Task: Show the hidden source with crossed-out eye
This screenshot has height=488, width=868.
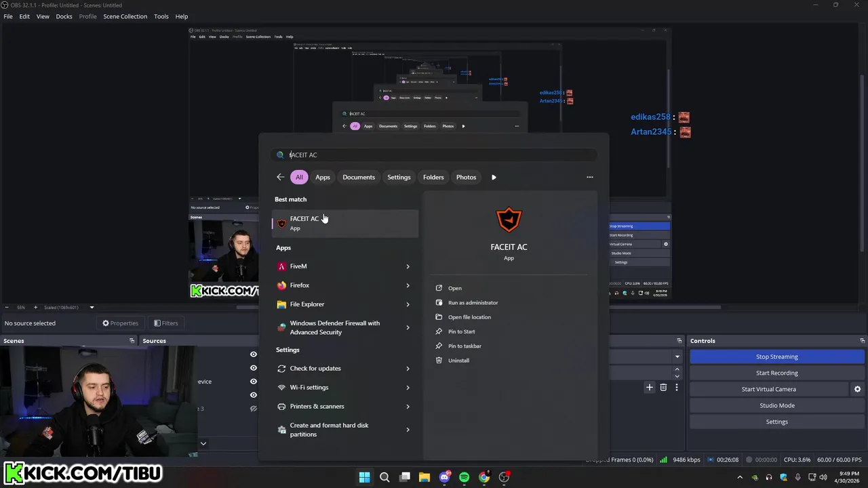Action: point(254,409)
